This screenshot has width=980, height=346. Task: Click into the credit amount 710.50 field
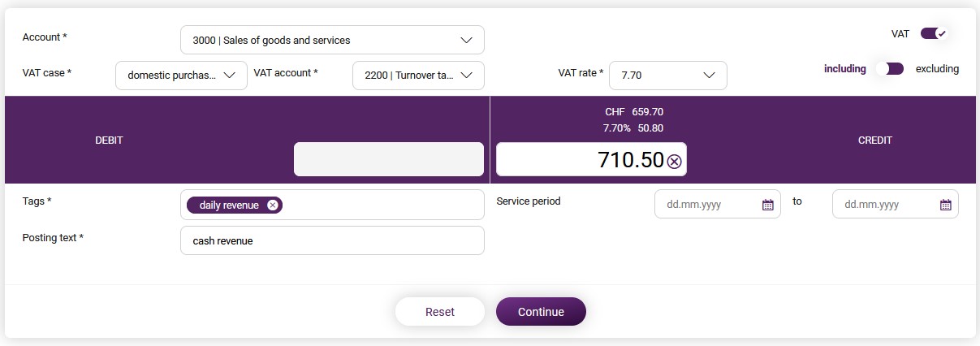point(592,158)
